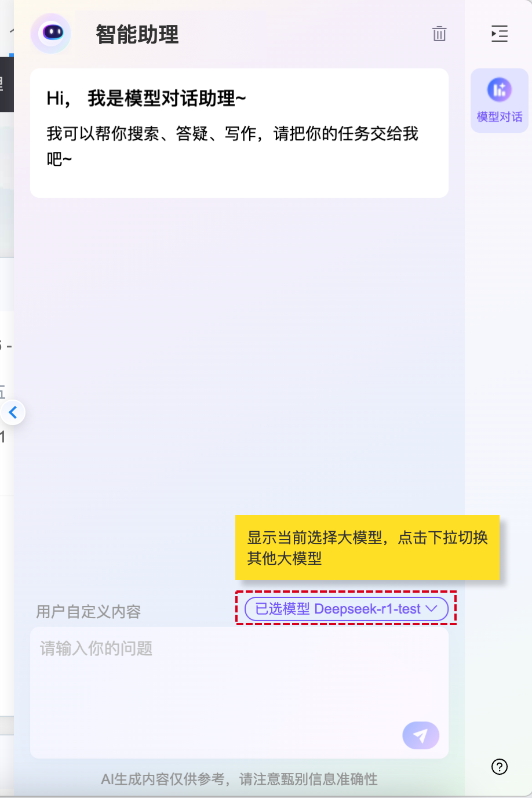
Task: Open the 已选模型 selector pill
Action: tap(347, 609)
